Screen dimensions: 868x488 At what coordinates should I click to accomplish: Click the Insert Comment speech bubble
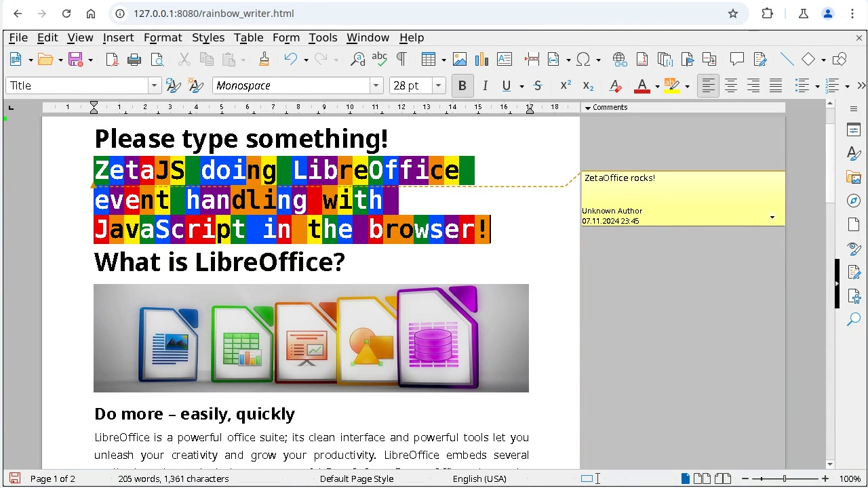737,60
